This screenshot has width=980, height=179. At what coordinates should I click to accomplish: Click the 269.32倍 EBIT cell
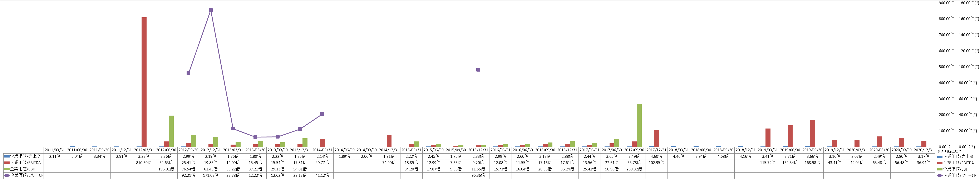click(634, 169)
